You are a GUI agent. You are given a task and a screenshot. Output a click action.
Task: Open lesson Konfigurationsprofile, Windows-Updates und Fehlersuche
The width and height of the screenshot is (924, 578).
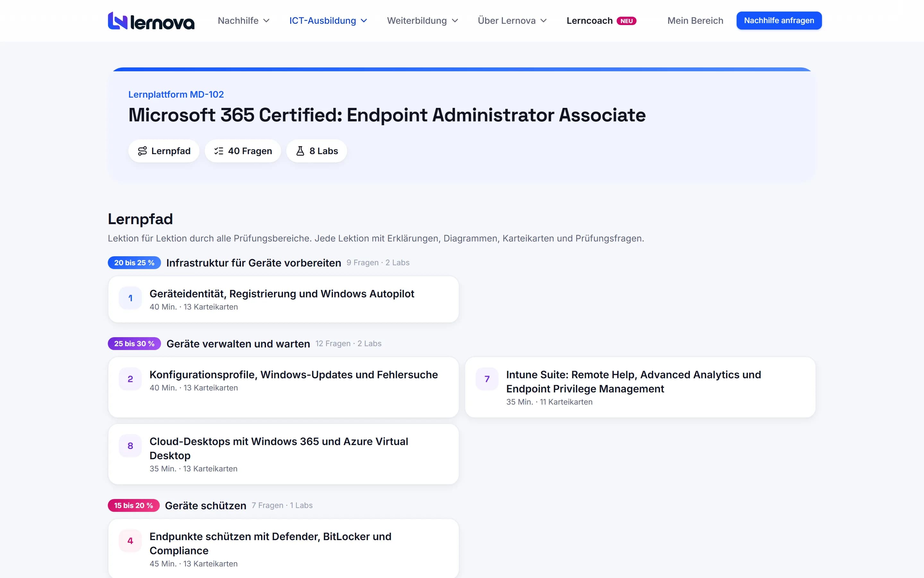point(283,387)
